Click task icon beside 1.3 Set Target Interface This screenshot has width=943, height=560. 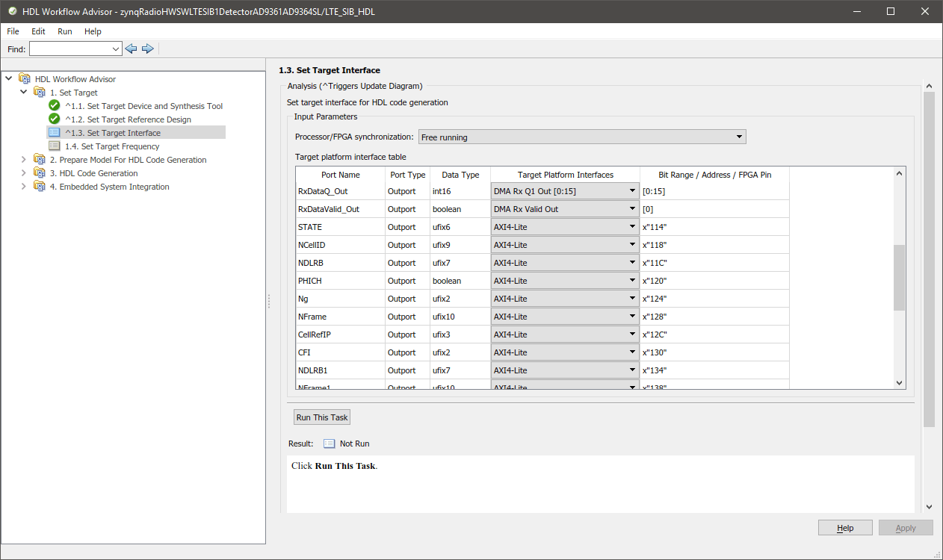(x=55, y=133)
